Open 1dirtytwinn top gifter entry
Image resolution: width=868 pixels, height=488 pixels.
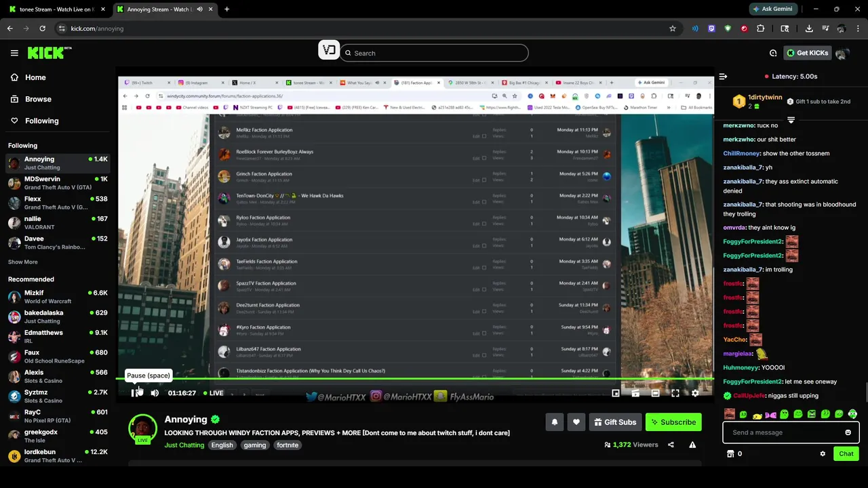(757, 101)
